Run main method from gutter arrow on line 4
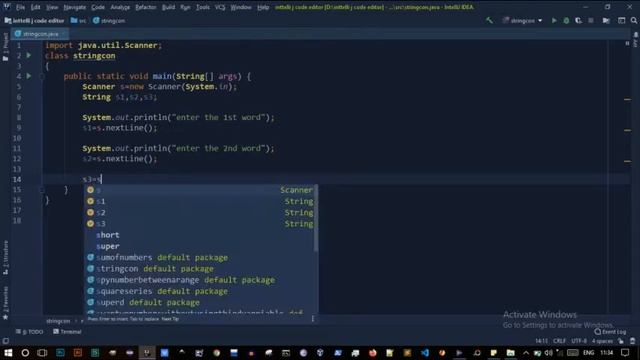This screenshot has width=640, height=360. [x=29, y=76]
